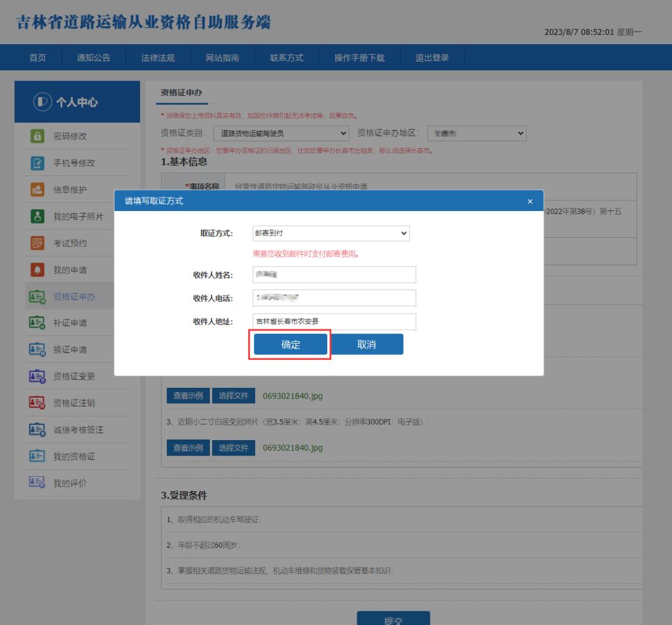672x625 pixels.
Task: Open 补证申请 via its card icon
Action: tap(39, 322)
